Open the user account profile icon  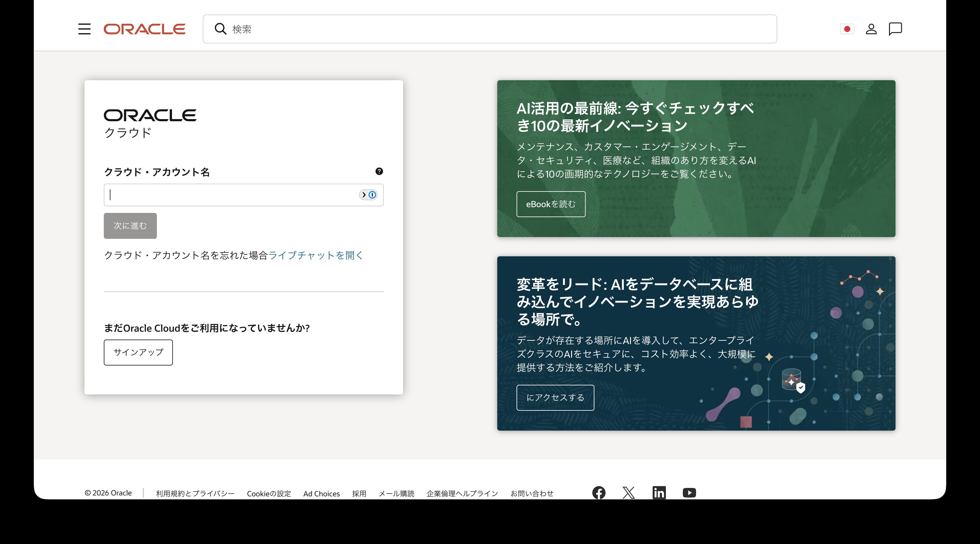pyautogui.click(x=871, y=29)
